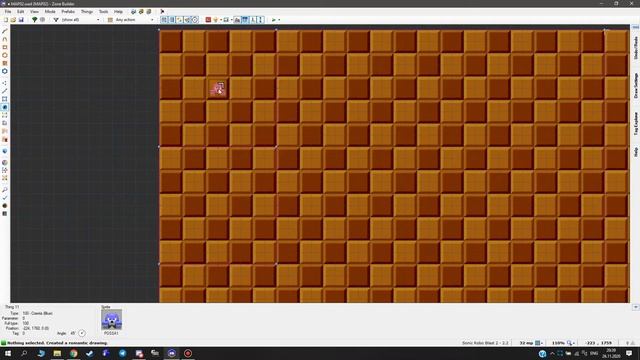Select the blue gear mode icon
Screen dimensions: 640x360
coord(5,71)
